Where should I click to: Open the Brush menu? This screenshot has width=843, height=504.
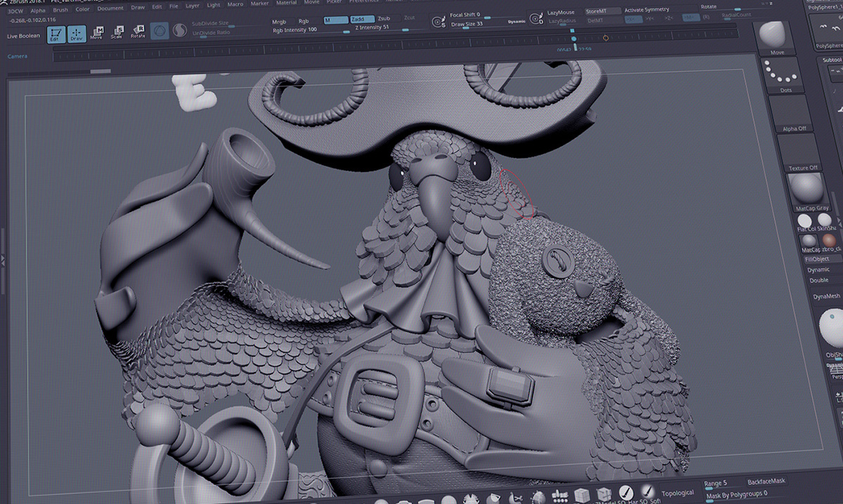click(60, 10)
